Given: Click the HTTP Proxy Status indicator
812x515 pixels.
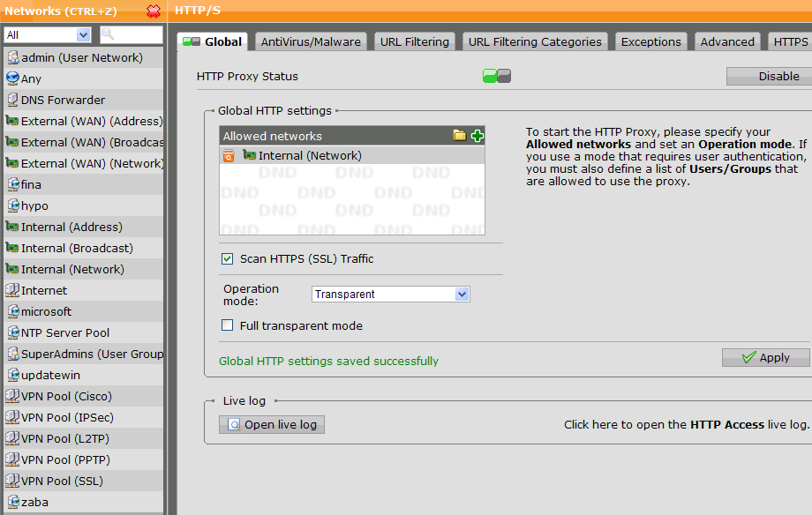Looking at the screenshot, I should click(x=497, y=77).
